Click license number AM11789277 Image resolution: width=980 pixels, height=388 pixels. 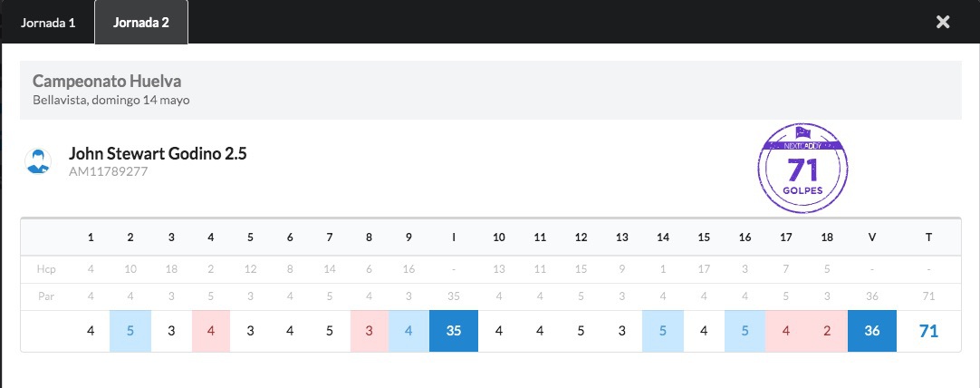click(108, 171)
